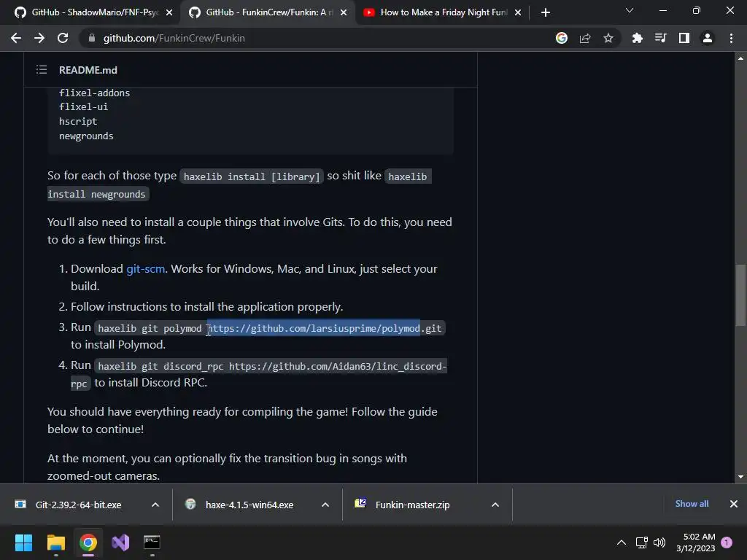Click the page vertical scrollbar thumb
The image size is (747, 560).
coord(740,295)
